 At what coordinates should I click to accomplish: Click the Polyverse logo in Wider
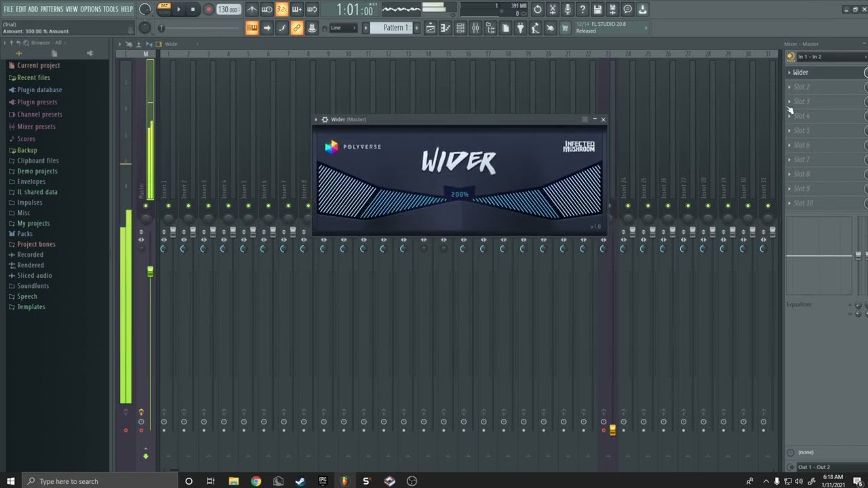(353, 146)
